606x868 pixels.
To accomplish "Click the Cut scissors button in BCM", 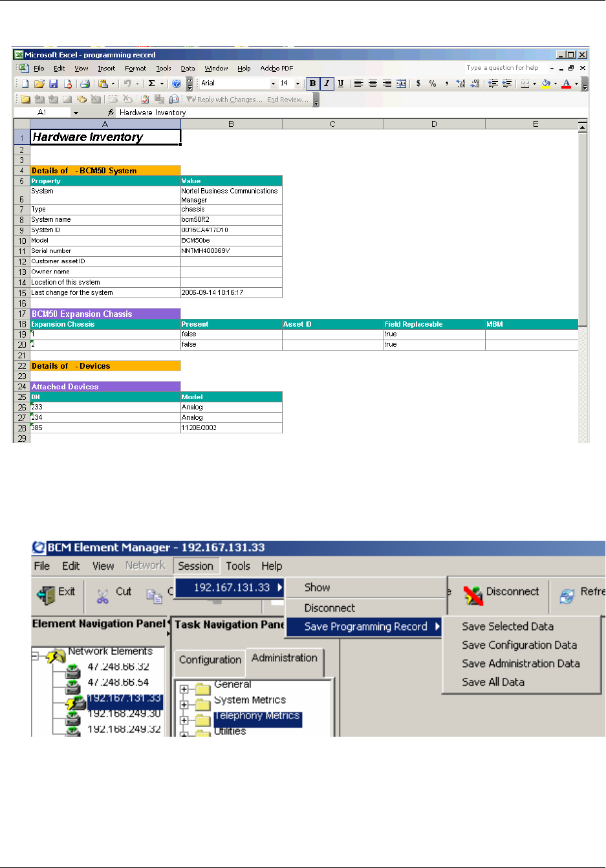I will tap(113, 594).
